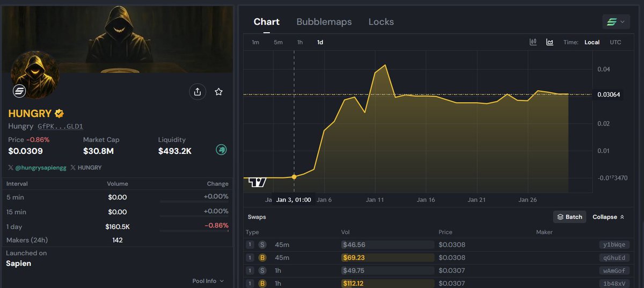
Task: Open the HUNGRY X link
Action: pos(86,167)
